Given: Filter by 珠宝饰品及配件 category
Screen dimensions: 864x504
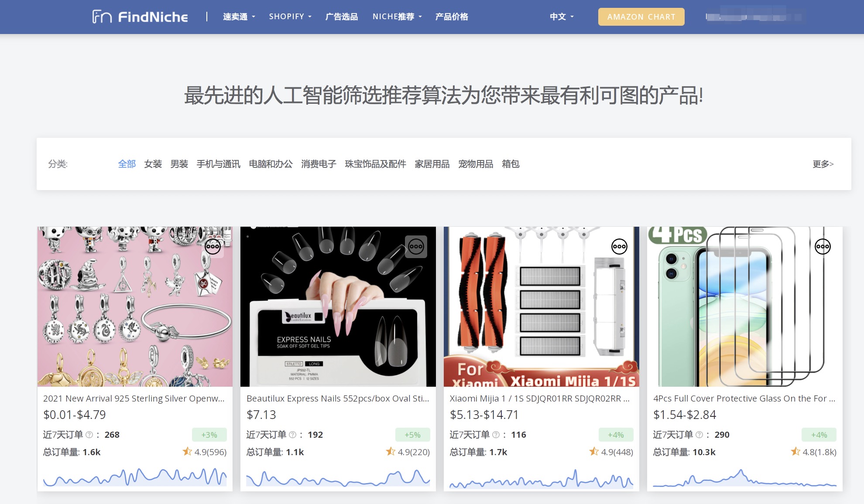Looking at the screenshot, I should (x=375, y=164).
